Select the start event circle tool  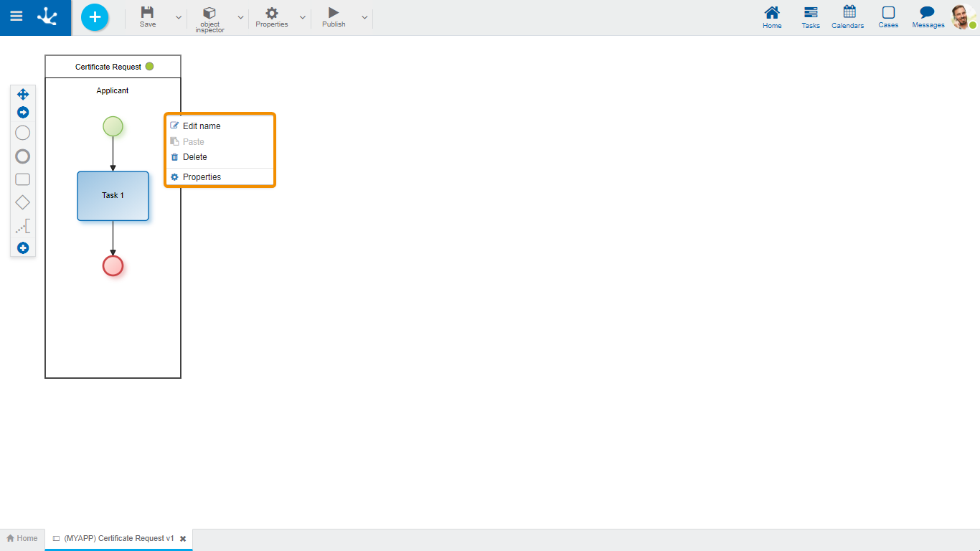tap(23, 133)
